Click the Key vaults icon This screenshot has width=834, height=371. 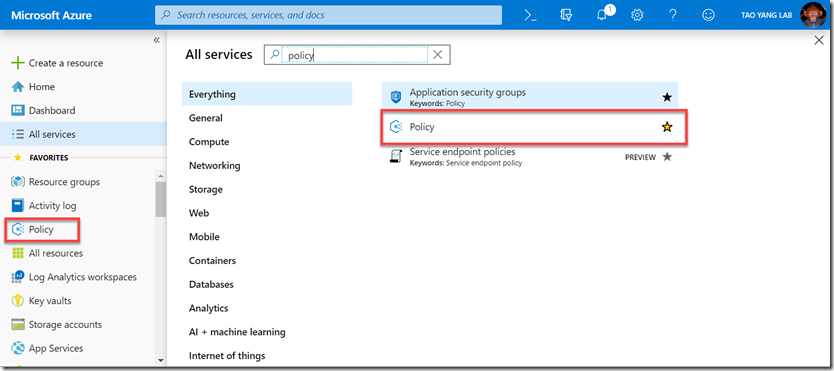click(18, 301)
